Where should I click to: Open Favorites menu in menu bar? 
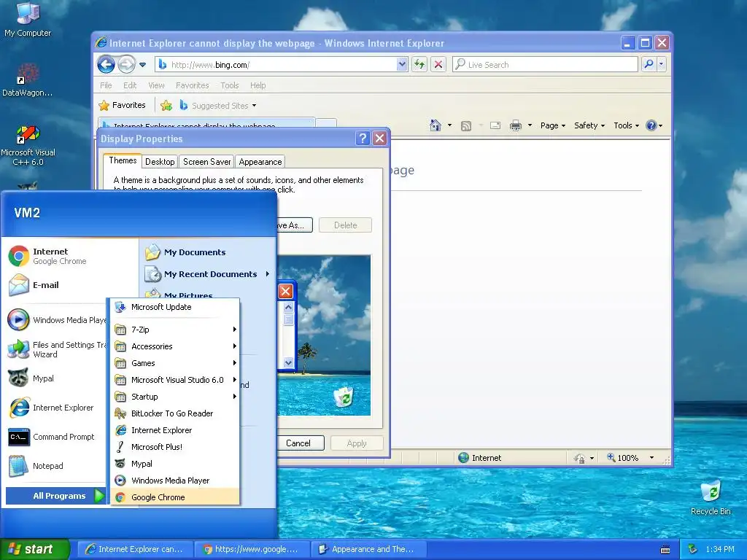192,85
